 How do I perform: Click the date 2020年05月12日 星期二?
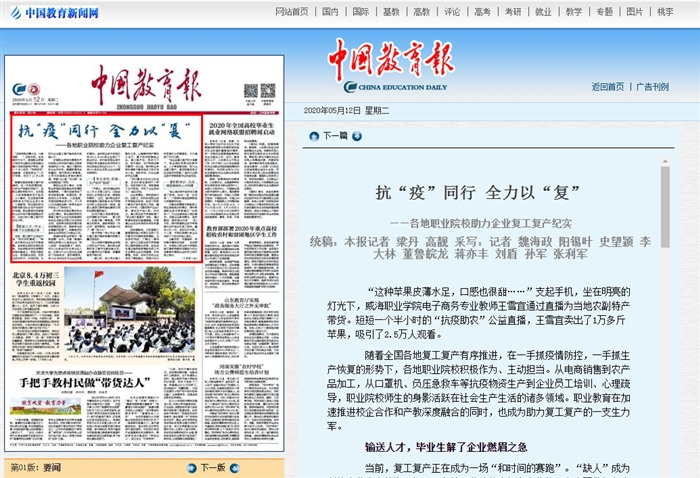[346, 111]
